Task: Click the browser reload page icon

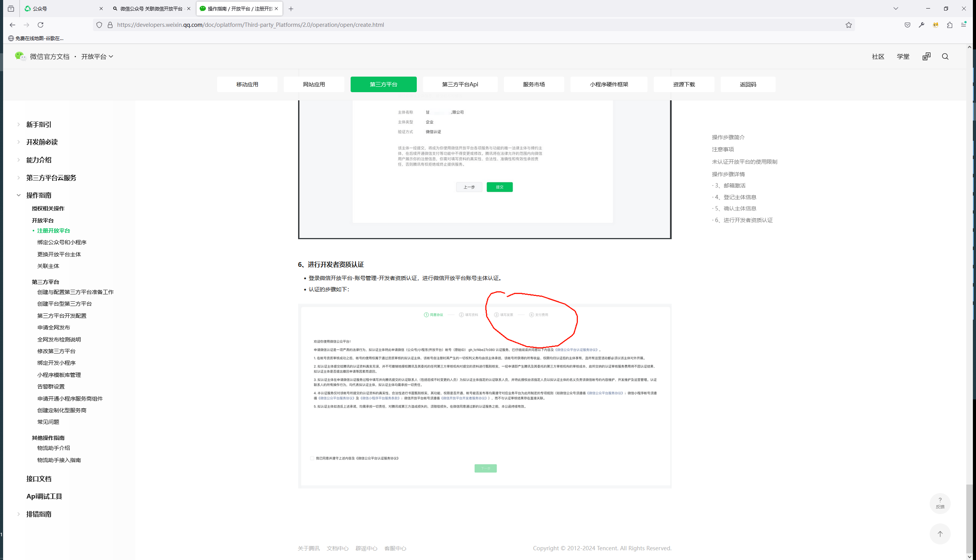Action: [40, 25]
